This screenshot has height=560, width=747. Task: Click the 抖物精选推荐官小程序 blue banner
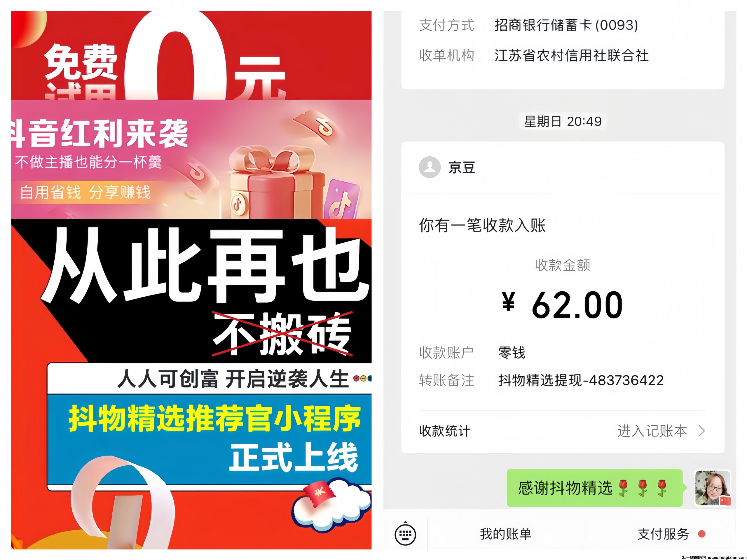210,439
